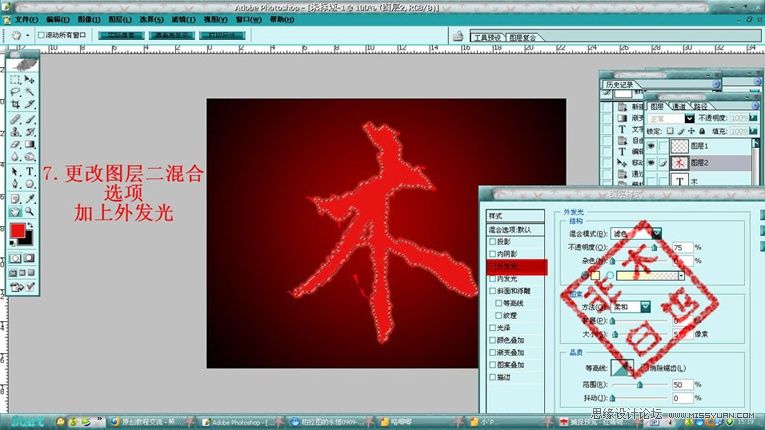Open Layers panel opacity slider arrow
765x430 pixels.
(753, 118)
